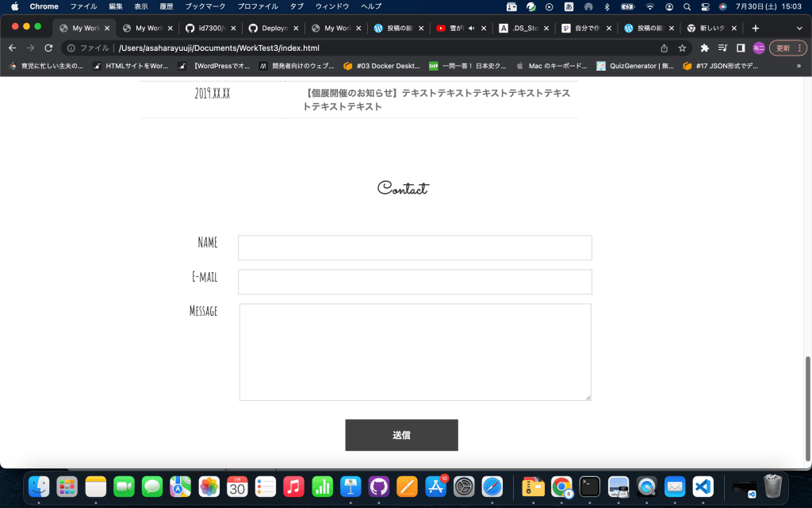Click the back navigation arrow
Viewport: 812px width, 508px height.
click(x=12, y=48)
